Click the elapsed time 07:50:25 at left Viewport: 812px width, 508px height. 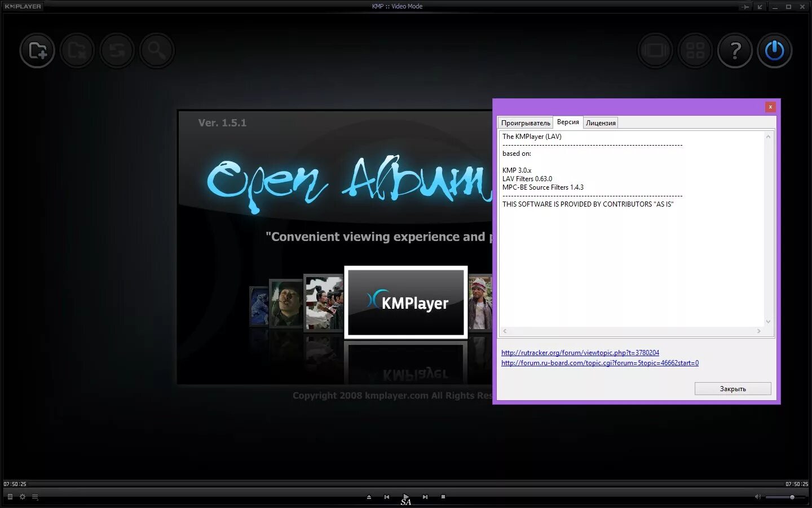[15, 484]
